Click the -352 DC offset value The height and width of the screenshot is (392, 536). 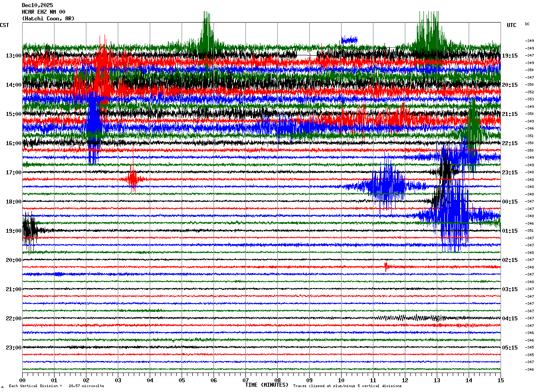tap(529, 92)
